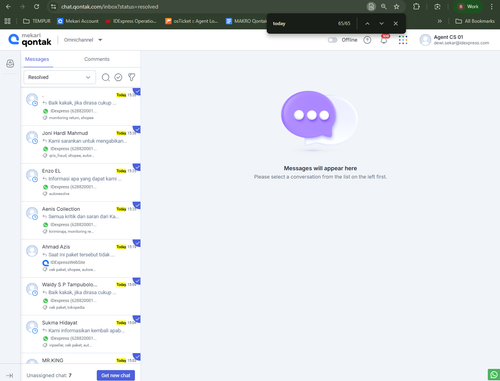Open the conversation filter funnel icon

coord(132,77)
